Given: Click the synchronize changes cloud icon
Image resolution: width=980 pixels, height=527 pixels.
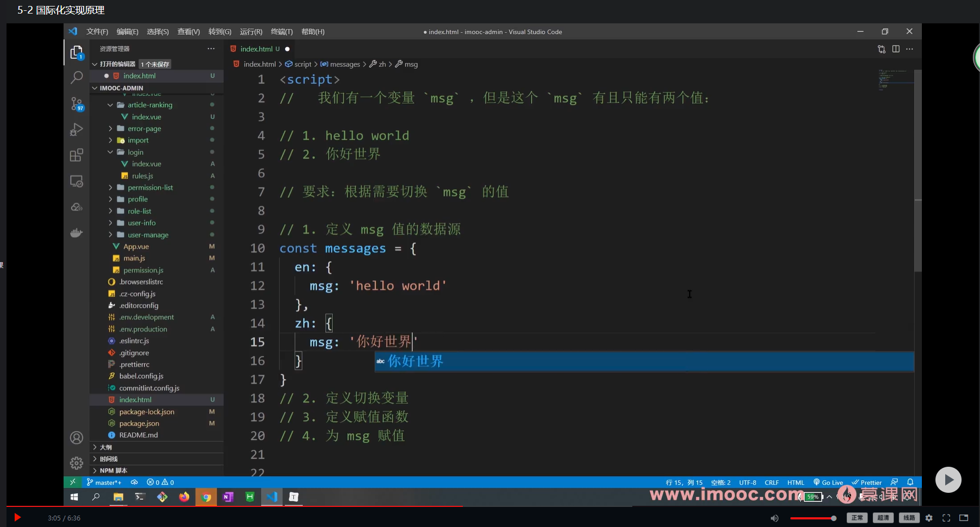Looking at the screenshot, I should point(134,482).
